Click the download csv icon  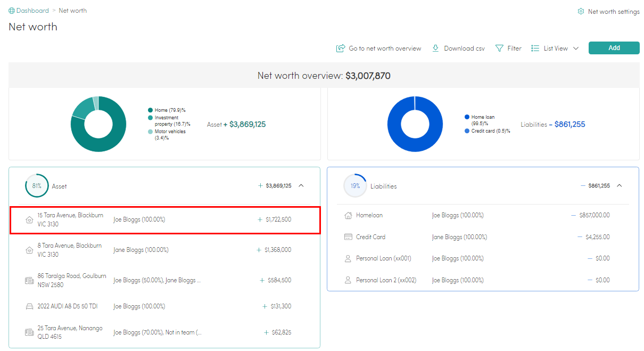point(435,48)
